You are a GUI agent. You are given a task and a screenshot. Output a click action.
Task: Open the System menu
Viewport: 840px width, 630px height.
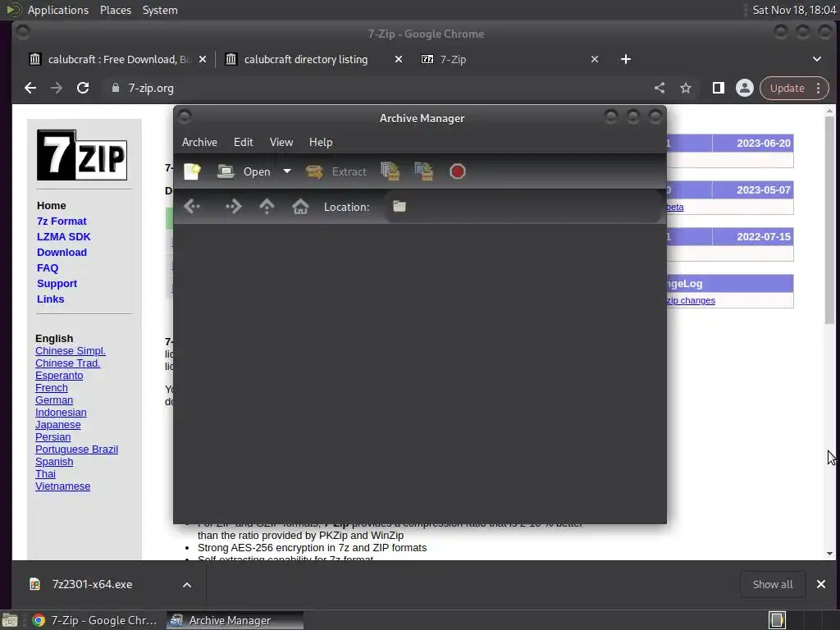click(x=160, y=10)
